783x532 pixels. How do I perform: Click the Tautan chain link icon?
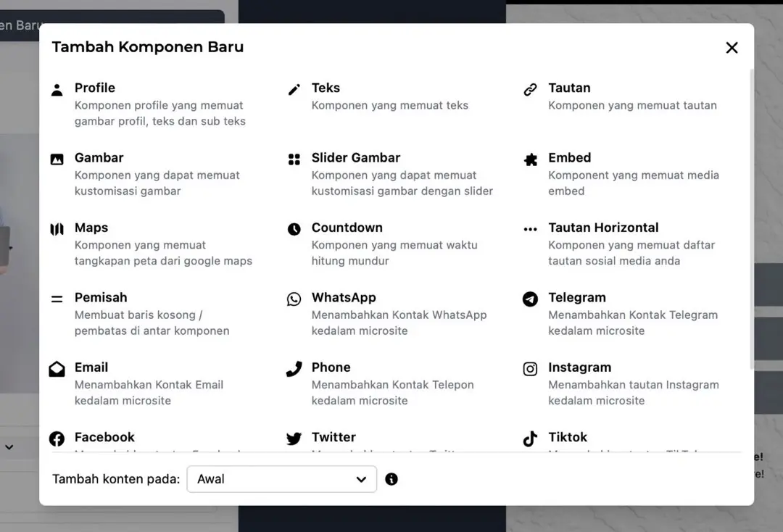point(530,90)
